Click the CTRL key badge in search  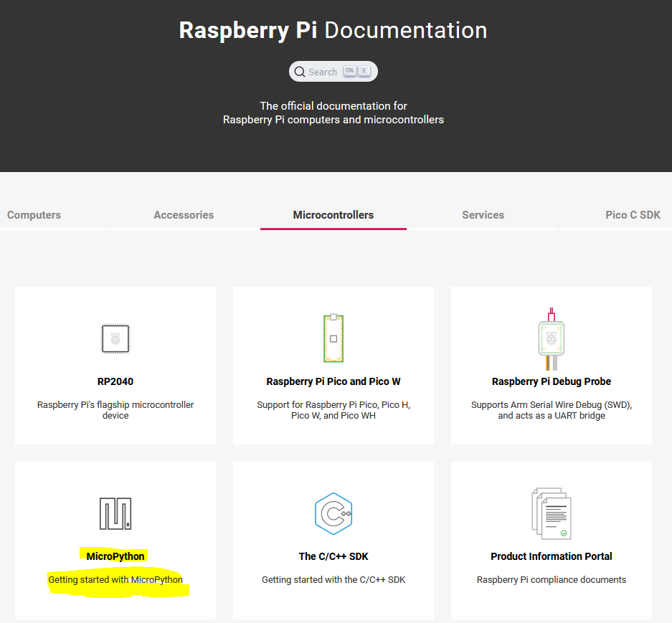(350, 71)
